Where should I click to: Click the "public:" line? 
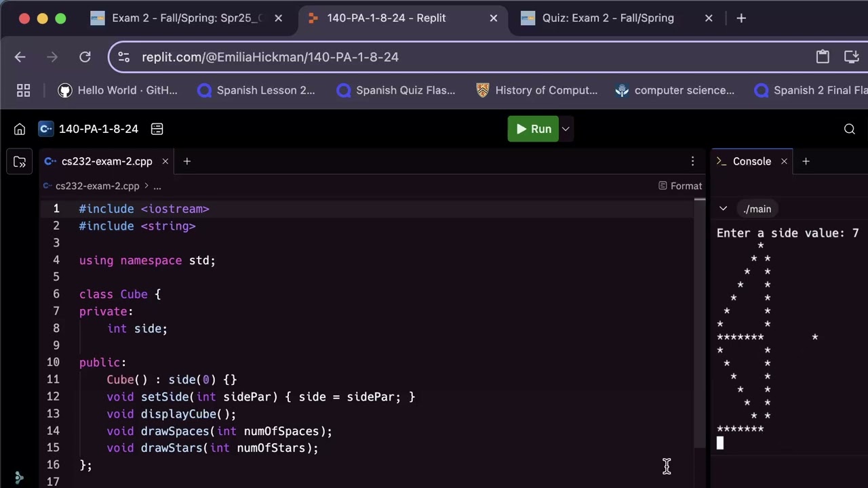point(103,363)
